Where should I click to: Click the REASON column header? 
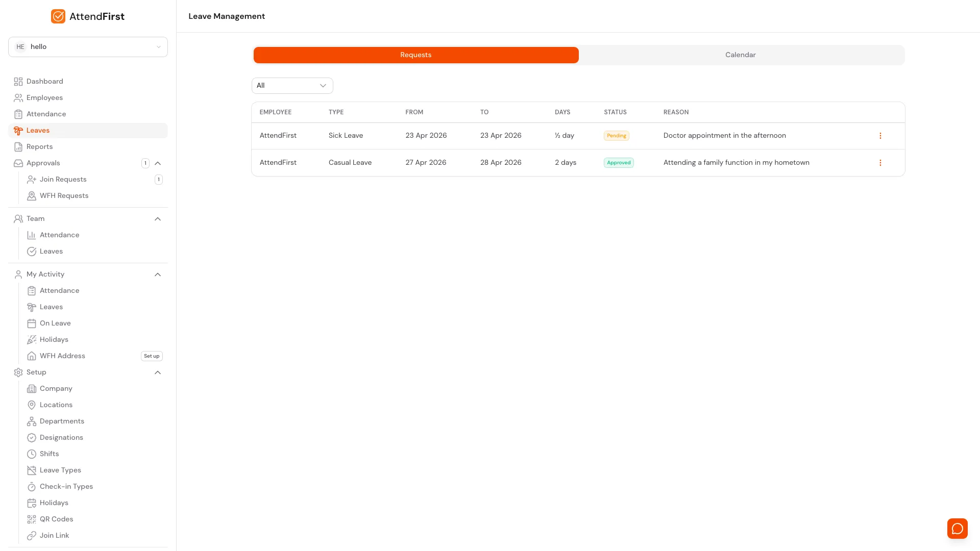click(x=676, y=112)
